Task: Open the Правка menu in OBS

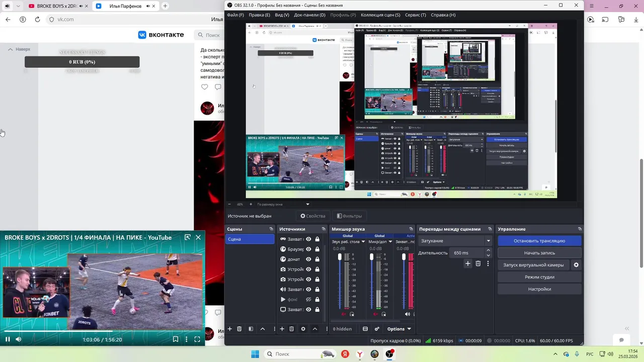Action: [x=259, y=15]
